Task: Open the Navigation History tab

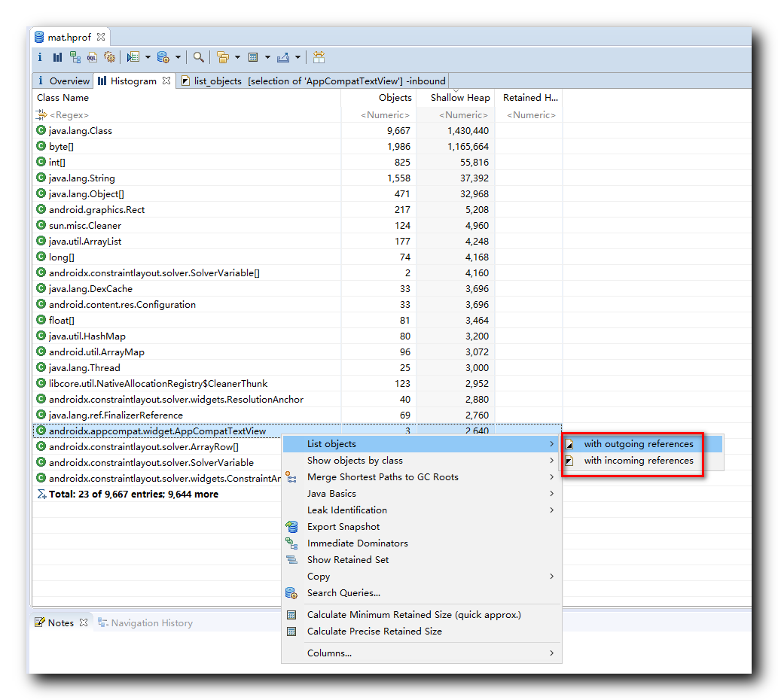Action: click(145, 622)
